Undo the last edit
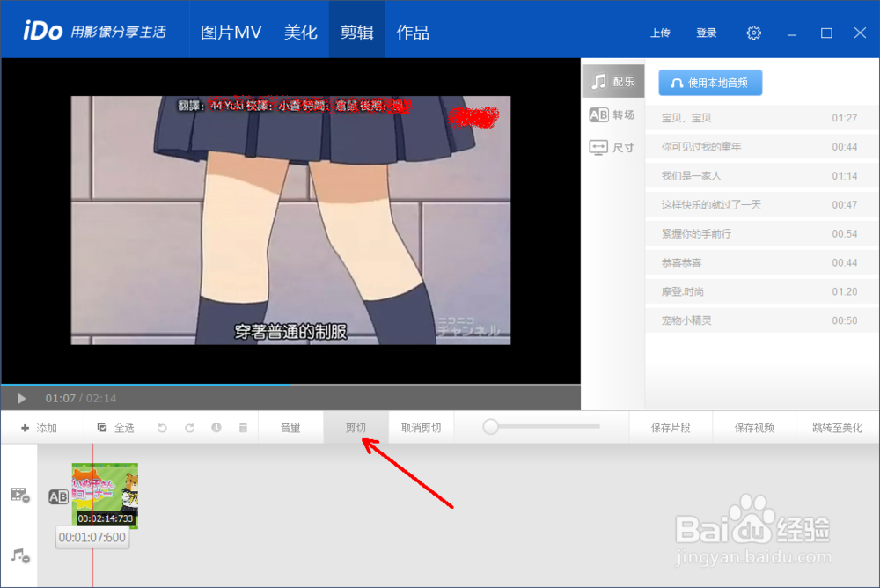 click(161, 427)
